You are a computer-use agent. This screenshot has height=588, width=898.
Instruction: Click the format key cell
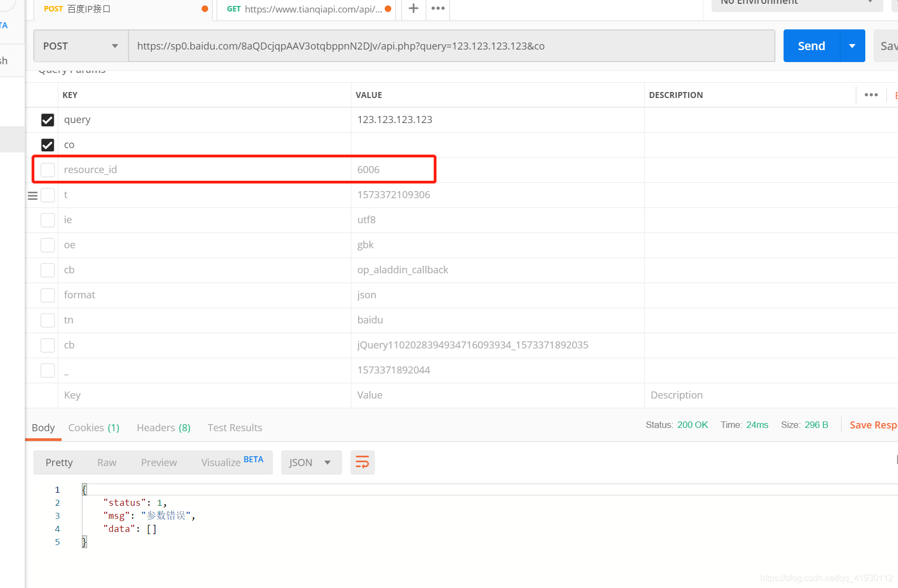tap(204, 295)
